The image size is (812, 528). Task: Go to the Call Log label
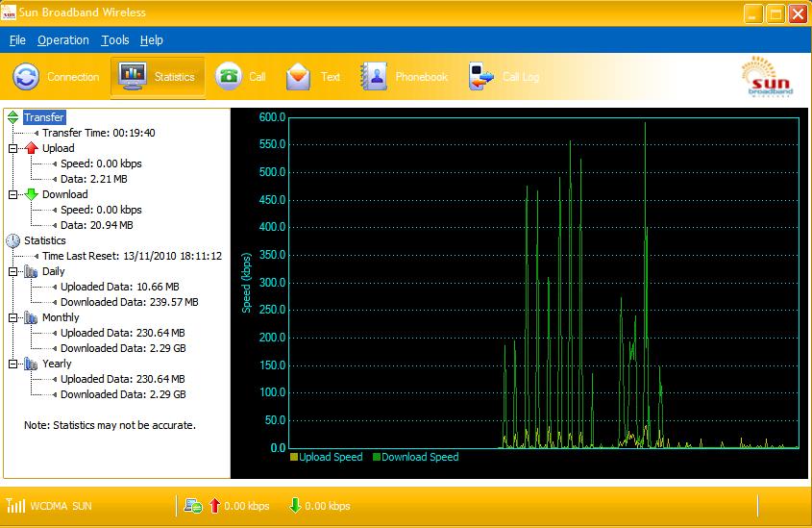(x=521, y=77)
